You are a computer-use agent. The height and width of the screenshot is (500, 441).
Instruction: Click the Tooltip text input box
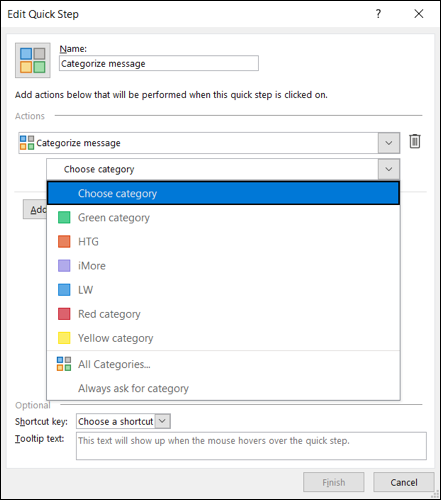pos(251,446)
